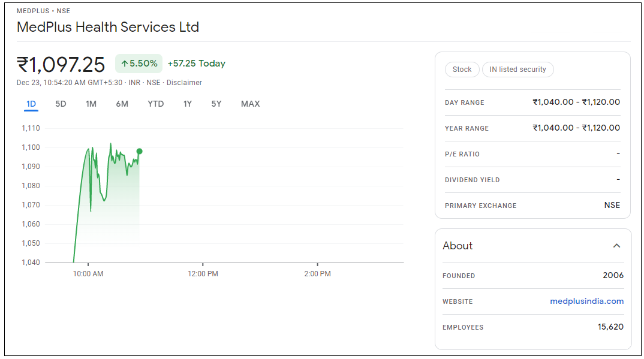
Task: Click the 1,060 y-axis label
Action: point(31,224)
